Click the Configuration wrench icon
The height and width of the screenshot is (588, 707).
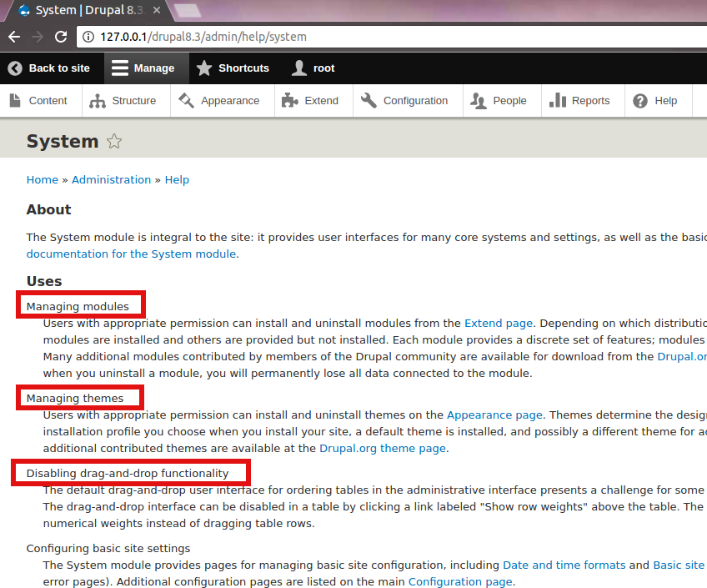pos(369,101)
